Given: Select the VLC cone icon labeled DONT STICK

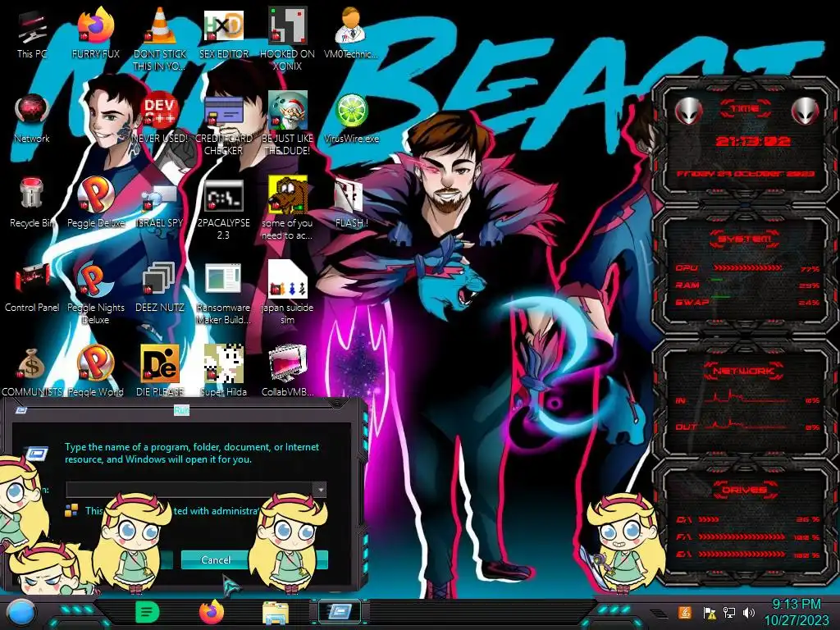Looking at the screenshot, I should click(160, 25).
